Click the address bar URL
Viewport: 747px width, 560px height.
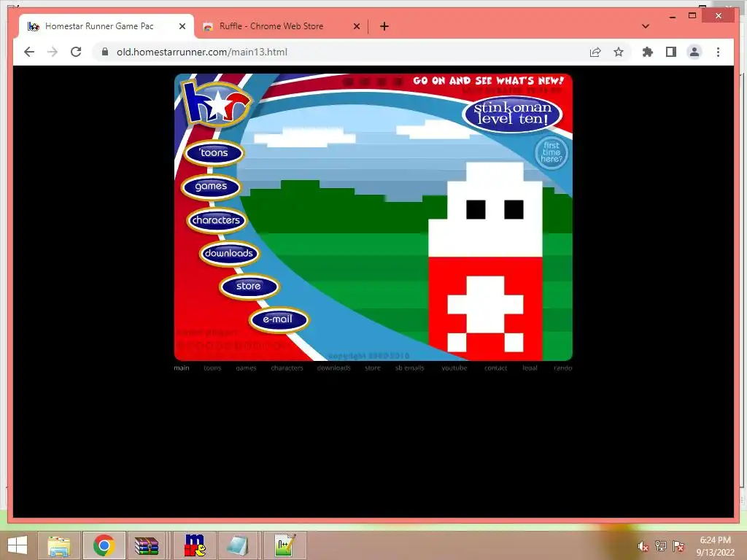(202, 52)
